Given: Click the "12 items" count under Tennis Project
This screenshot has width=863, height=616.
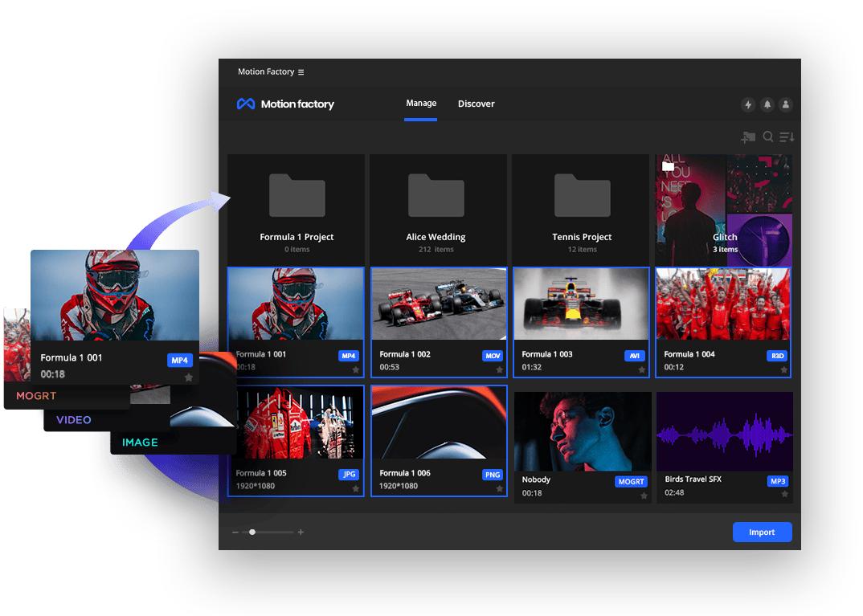Looking at the screenshot, I should coord(583,250).
